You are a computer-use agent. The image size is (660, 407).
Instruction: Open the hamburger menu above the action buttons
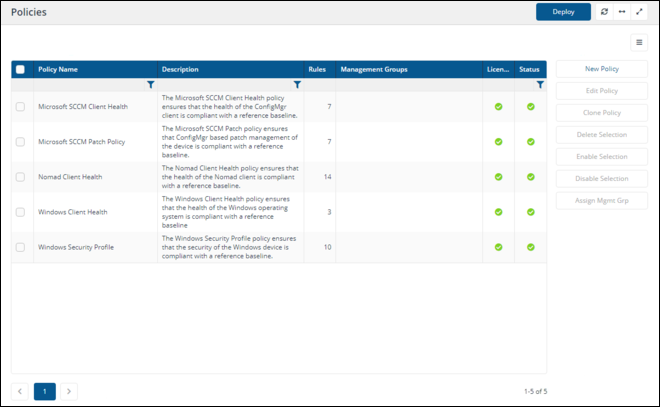(639, 42)
